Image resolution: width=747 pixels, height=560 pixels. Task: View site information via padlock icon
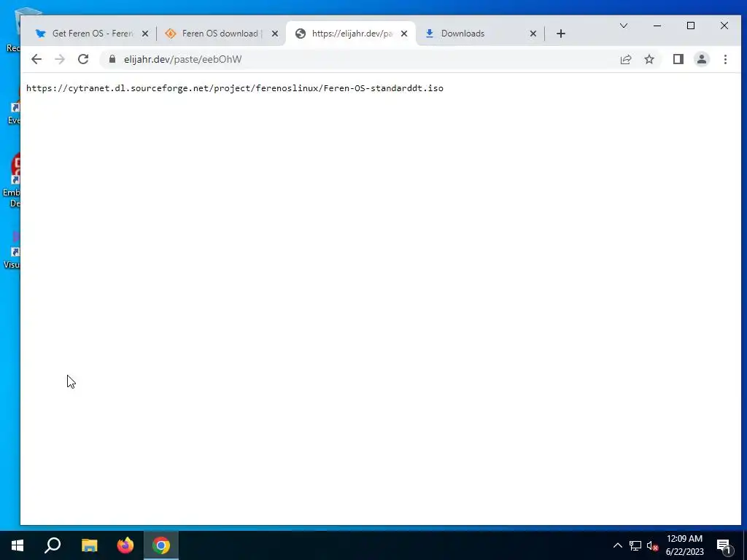[x=112, y=59]
